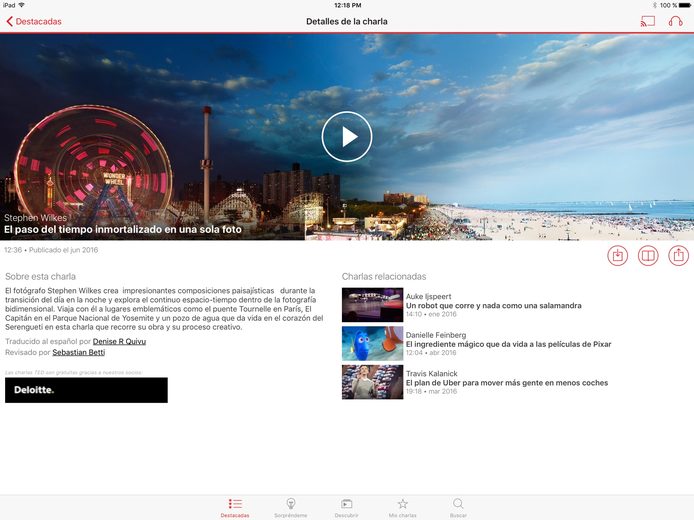Screen dimensions: 694x520
Task: Download the talk for offline viewing
Action: 617,255
